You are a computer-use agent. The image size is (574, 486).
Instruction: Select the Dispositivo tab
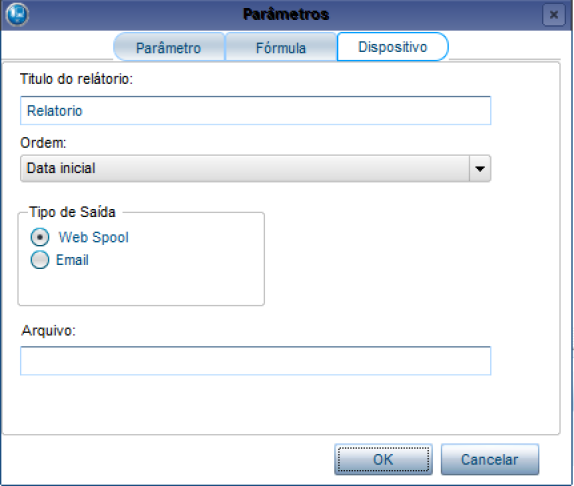(x=392, y=47)
